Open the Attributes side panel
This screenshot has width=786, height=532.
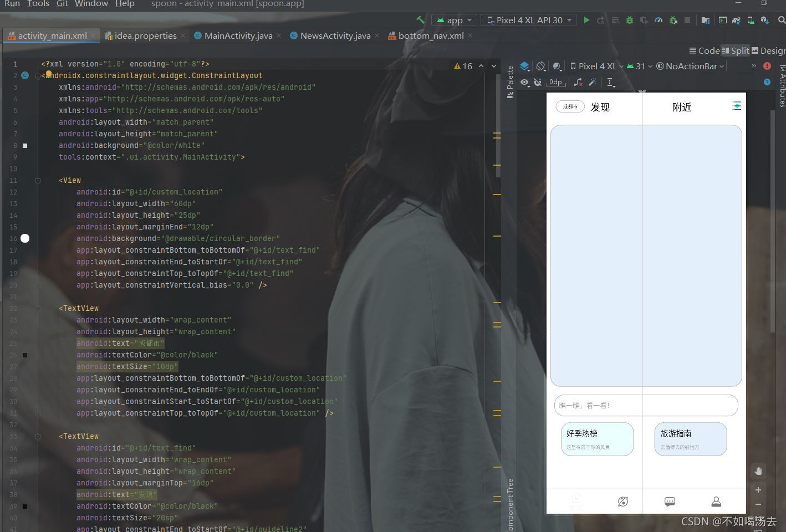coord(782,85)
